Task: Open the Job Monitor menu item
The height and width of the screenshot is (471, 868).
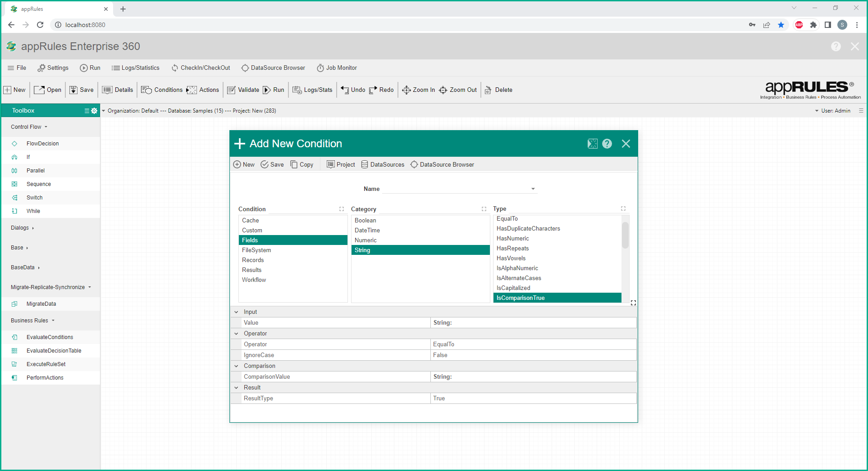Action: point(337,68)
